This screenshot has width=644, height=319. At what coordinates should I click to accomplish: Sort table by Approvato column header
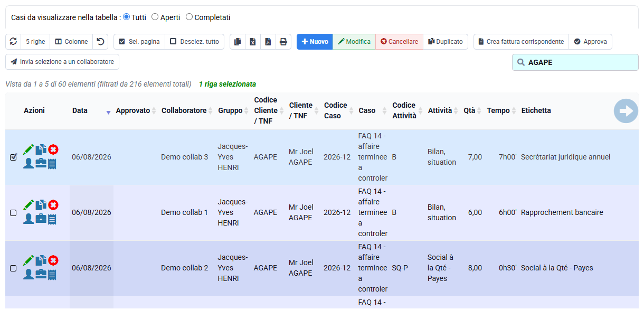pos(136,111)
